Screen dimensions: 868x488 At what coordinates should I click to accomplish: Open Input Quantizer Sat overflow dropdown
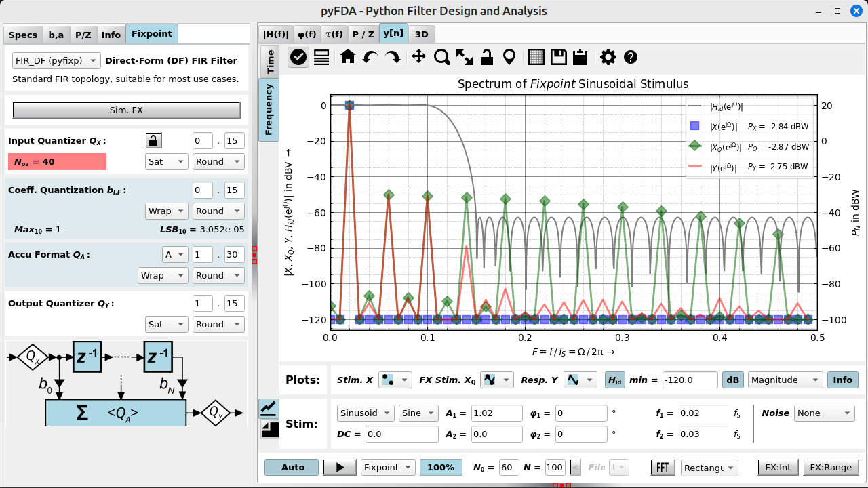click(167, 161)
